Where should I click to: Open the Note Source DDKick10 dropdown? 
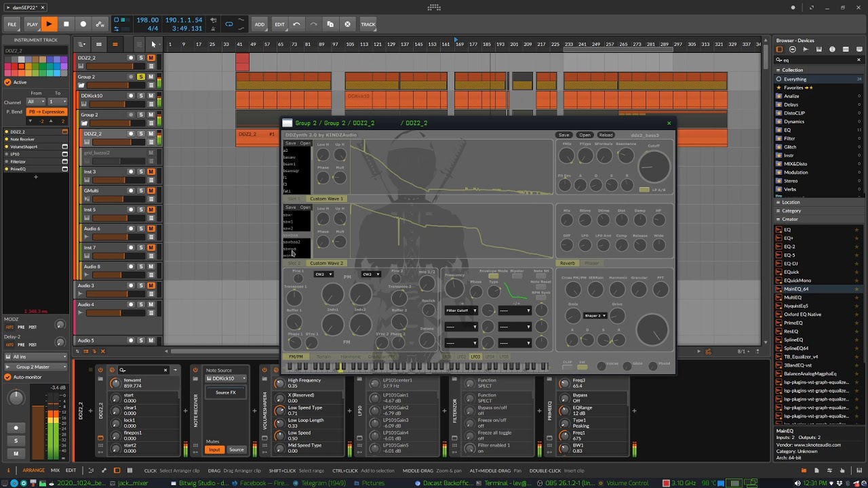[x=225, y=379]
